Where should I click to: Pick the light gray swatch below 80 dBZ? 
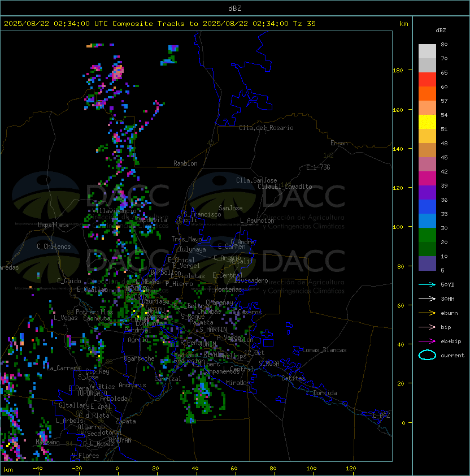(x=427, y=51)
